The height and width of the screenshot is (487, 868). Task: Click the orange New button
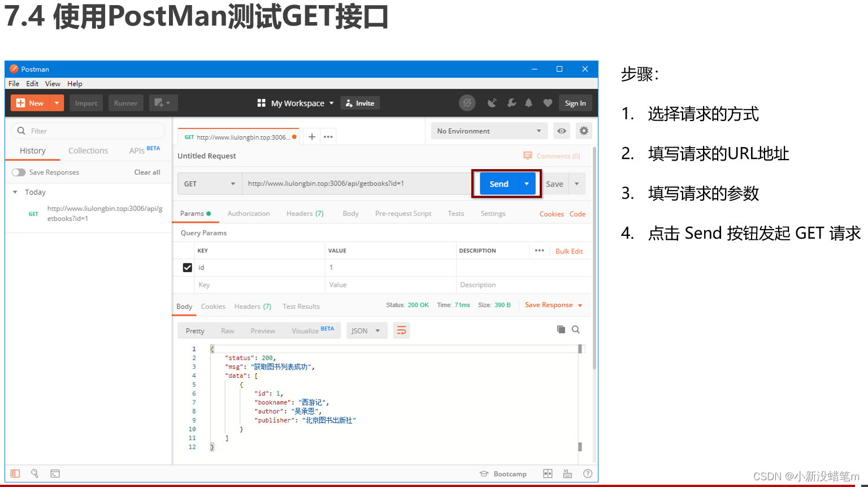pos(30,103)
